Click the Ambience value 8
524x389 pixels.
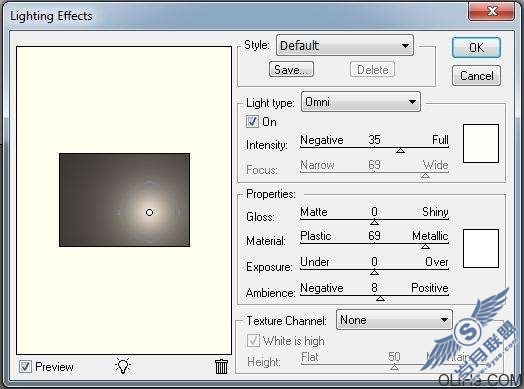click(x=374, y=287)
